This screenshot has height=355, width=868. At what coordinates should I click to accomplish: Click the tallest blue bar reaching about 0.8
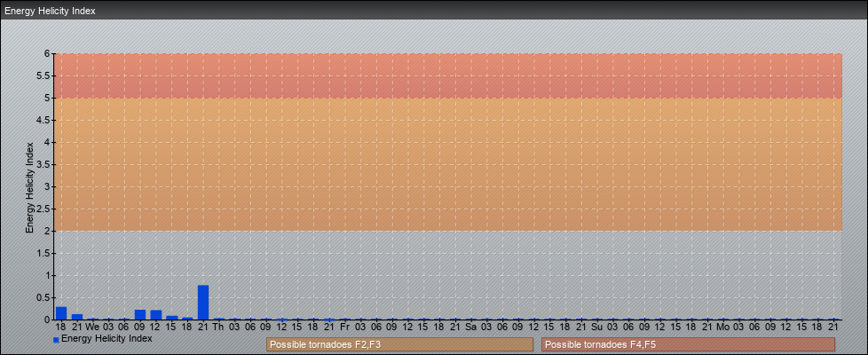click(203, 303)
